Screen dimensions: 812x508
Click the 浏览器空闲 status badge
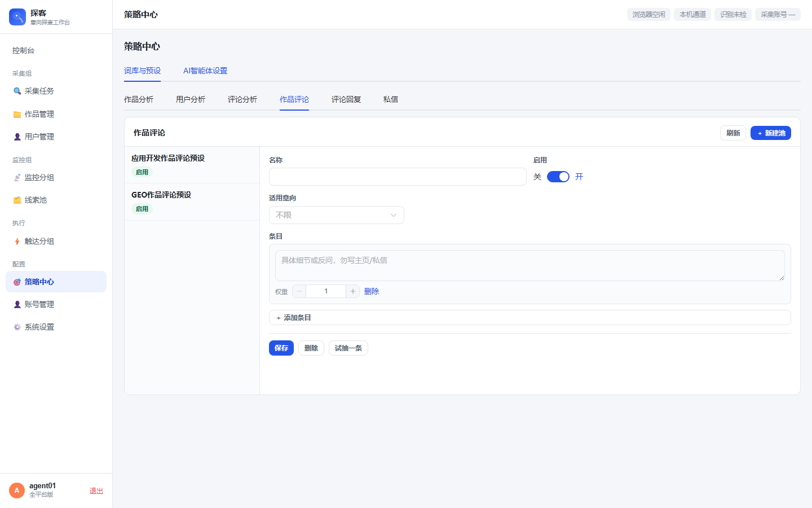point(648,14)
